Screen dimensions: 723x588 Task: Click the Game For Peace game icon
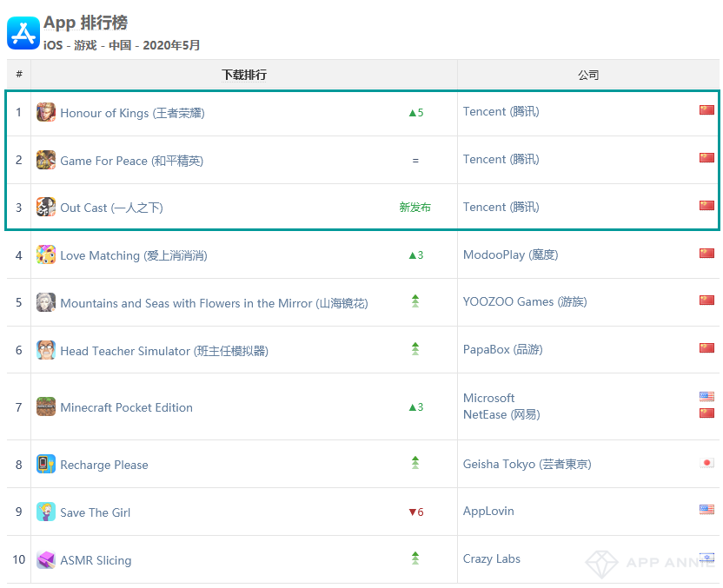pyautogui.click(x=46, y=160)
